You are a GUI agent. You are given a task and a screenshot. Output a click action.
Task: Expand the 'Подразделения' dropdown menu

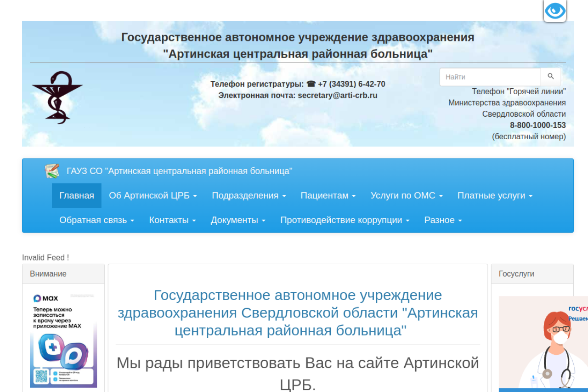[249, 196]
